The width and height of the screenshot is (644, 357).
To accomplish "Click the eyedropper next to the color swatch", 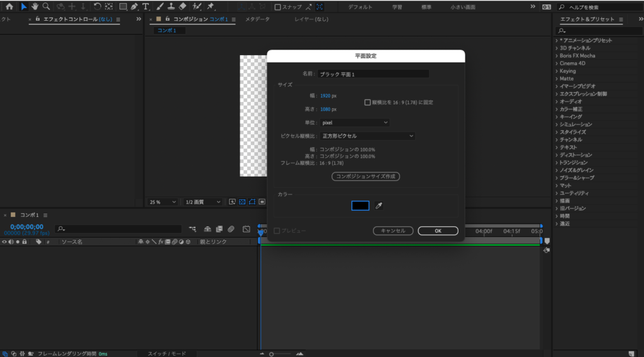I will click(379, 206).
